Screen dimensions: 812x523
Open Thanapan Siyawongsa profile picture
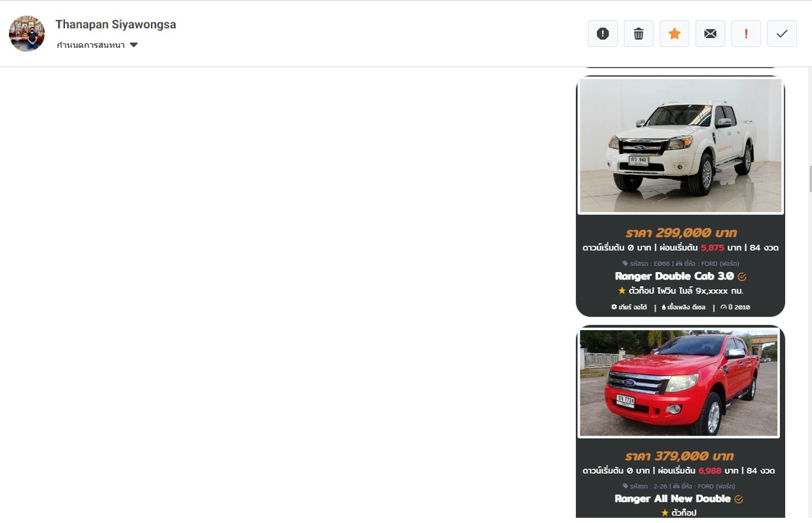pos(27,34)
